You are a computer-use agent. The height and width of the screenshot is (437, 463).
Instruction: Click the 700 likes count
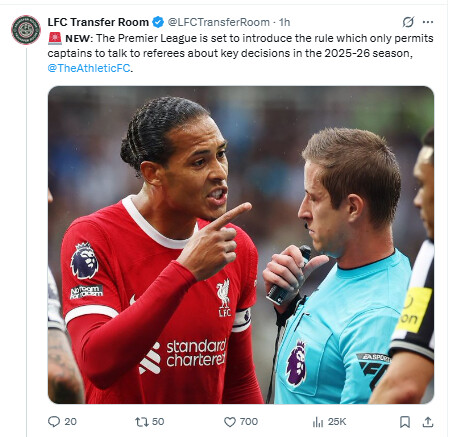coord(249,422)
